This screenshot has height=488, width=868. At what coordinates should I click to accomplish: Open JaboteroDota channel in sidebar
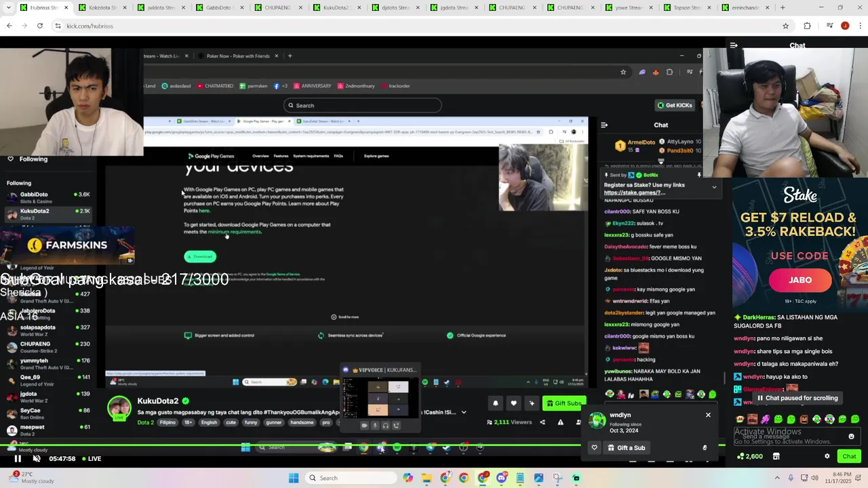click(x=47, y=314)
